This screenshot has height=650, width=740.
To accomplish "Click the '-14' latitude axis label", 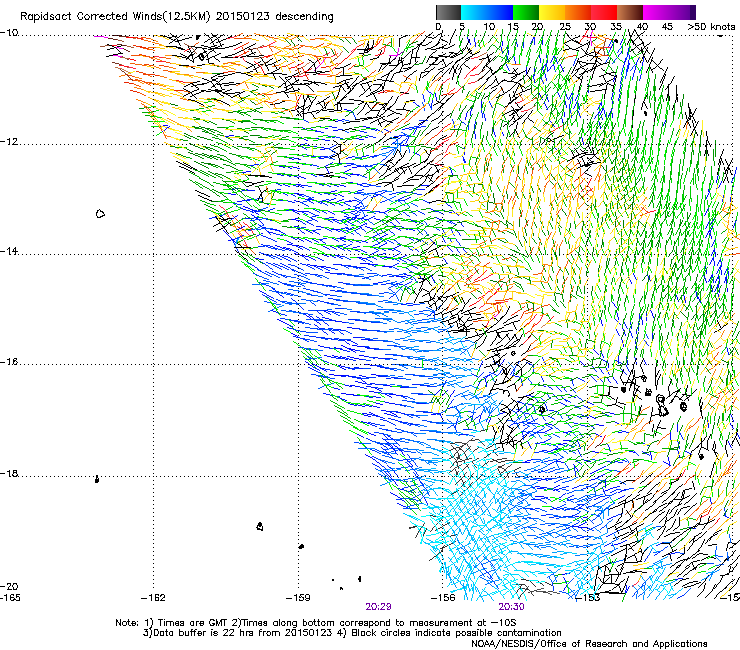I will pos(9,251).
